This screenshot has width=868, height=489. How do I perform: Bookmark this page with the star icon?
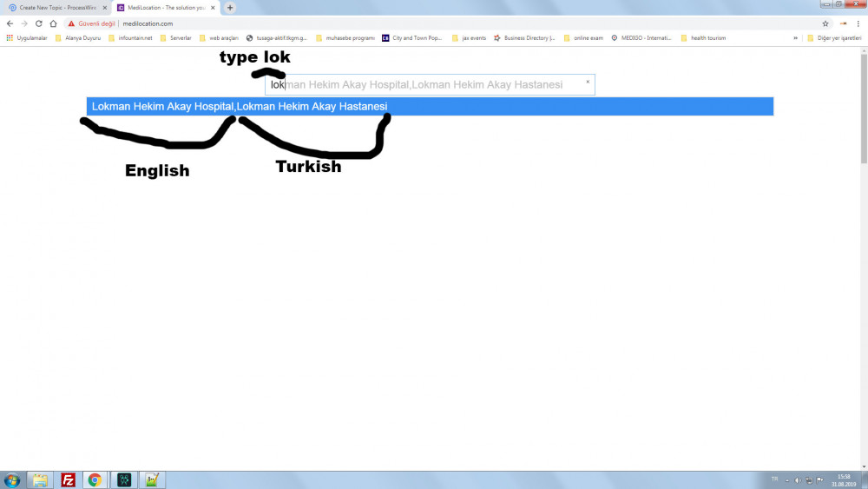point(825,23)
